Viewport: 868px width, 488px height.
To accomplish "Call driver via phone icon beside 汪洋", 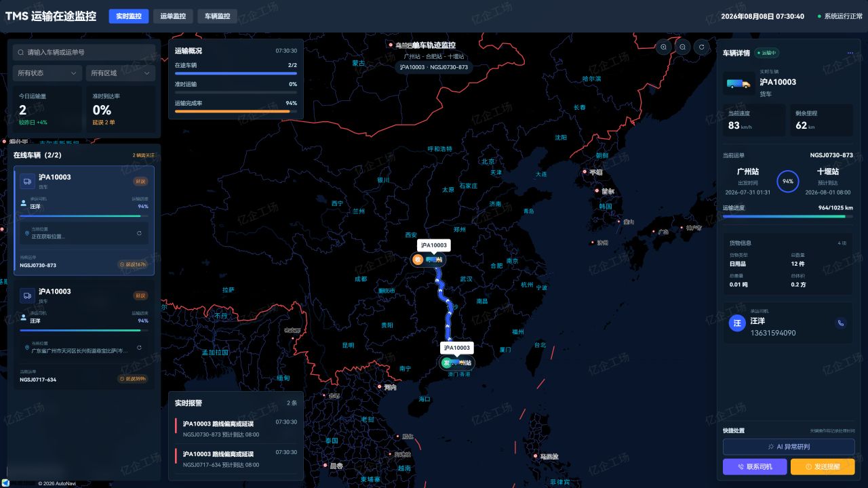I will click(841, 323).
